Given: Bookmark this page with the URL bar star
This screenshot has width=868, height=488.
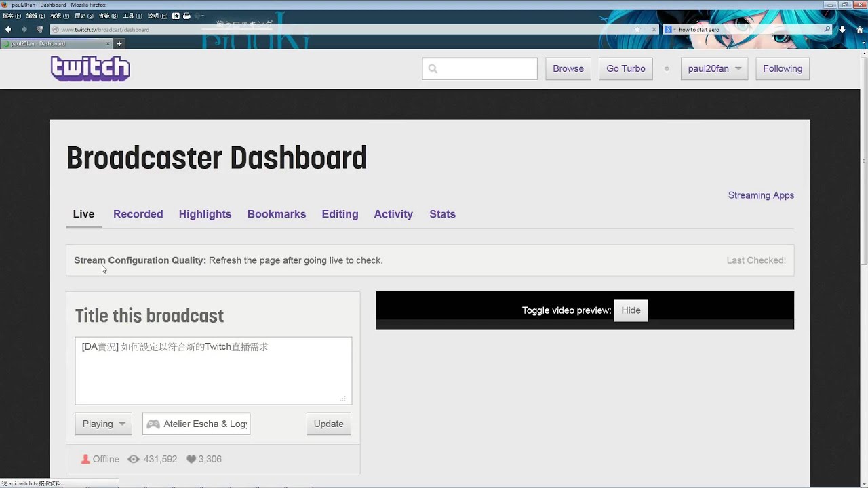Looking at the screenshot, I should [x=637, y=29].
